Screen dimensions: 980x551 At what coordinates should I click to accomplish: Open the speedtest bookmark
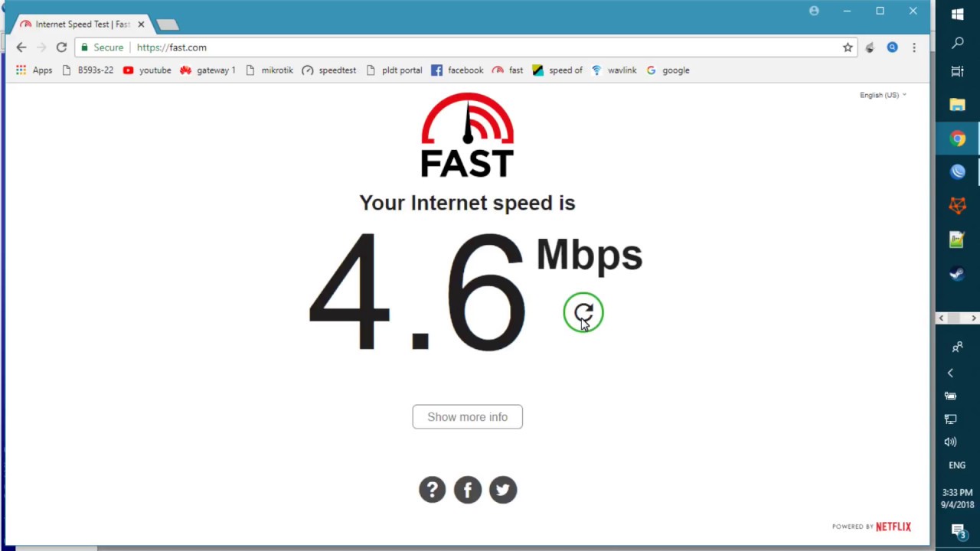(x=329, y=70)
